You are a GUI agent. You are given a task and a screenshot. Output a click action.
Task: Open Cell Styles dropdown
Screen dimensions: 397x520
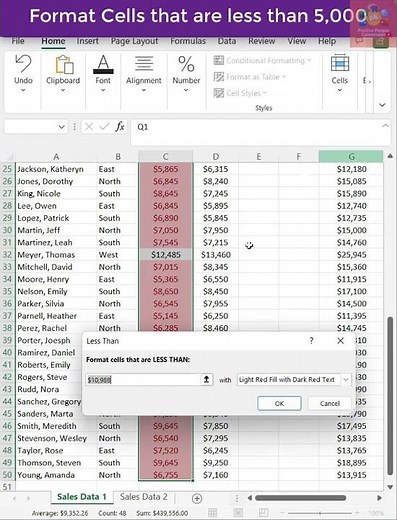tap(240, 93)
